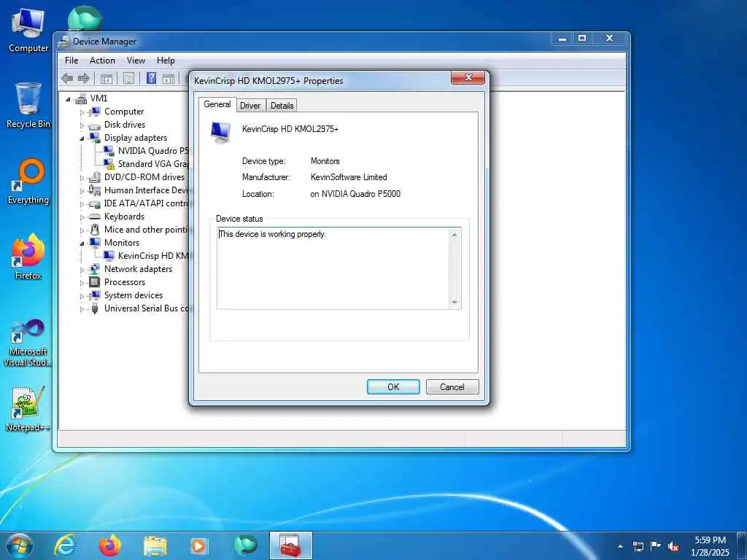Open the blue question mark Help toolbar icon
Image resolution: width=747 pixels, height=560 pixels.
(152, 79)
